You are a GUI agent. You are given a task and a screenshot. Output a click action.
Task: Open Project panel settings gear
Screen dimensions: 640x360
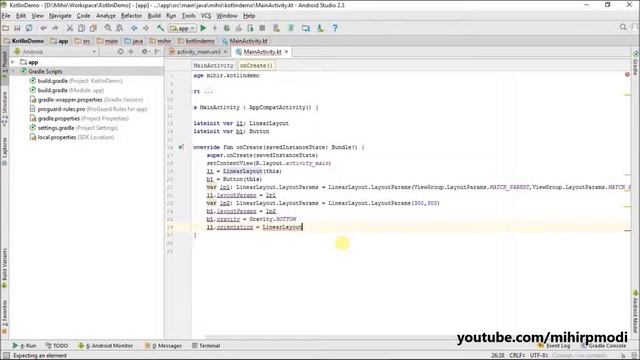144,52
